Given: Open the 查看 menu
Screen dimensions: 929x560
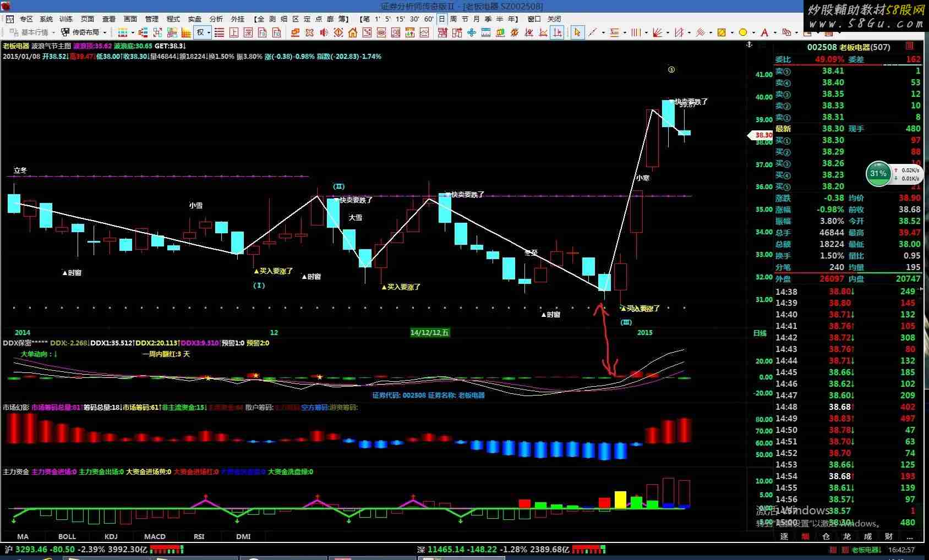Looking at the screenshot, I should [109, 19].
